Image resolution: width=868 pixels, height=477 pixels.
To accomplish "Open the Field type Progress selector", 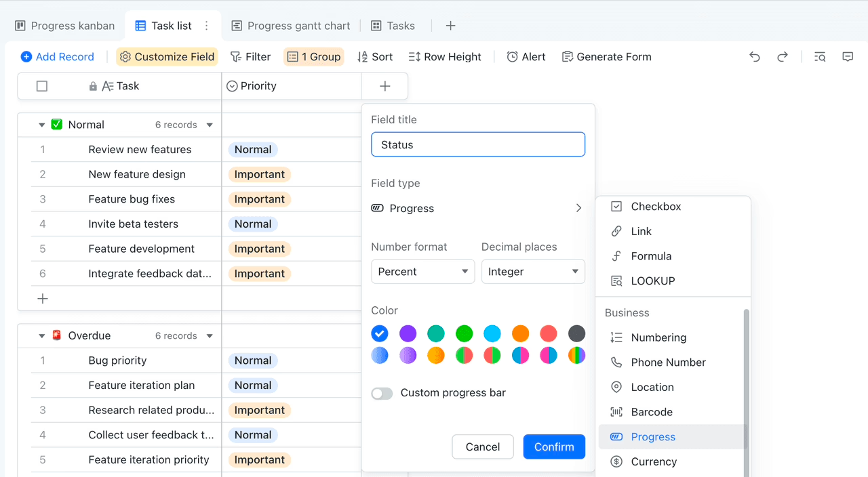I will (x=477, y=209).
